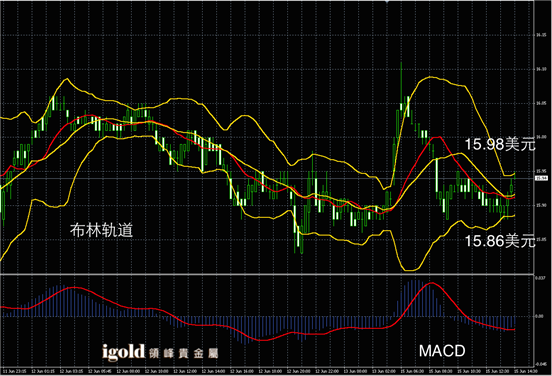Click the 12 Jun 20:00 time label

pyautogui.click(x=299, y=371)
